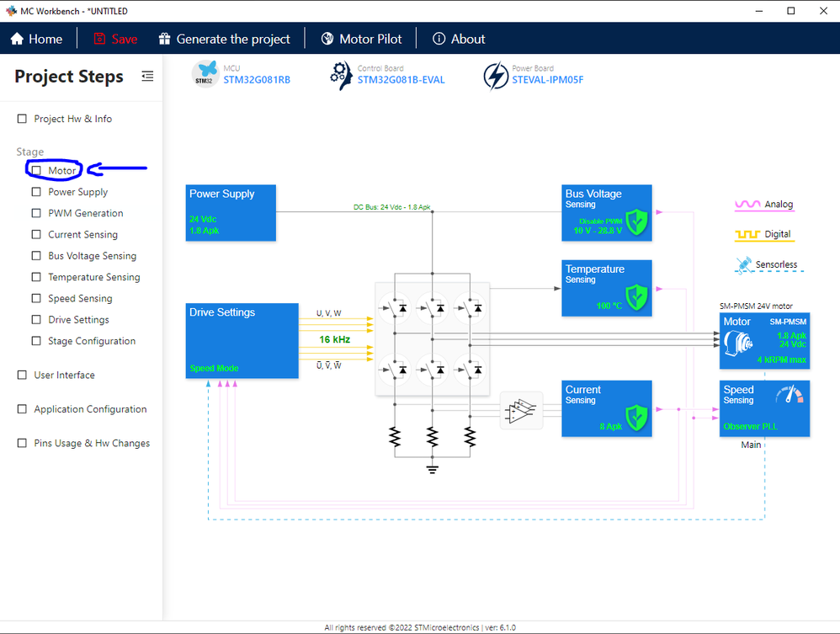Click the motor icon inside Motor block
The image size is (840, 634).
737,344
